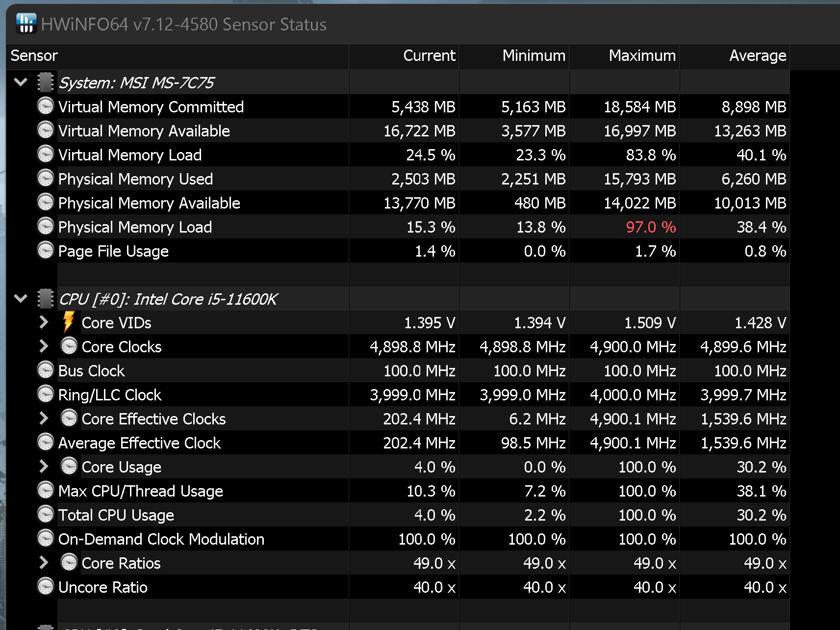
Task: Collapse the CPU Intel Core i5-11600K group
Action: [21, 298]
